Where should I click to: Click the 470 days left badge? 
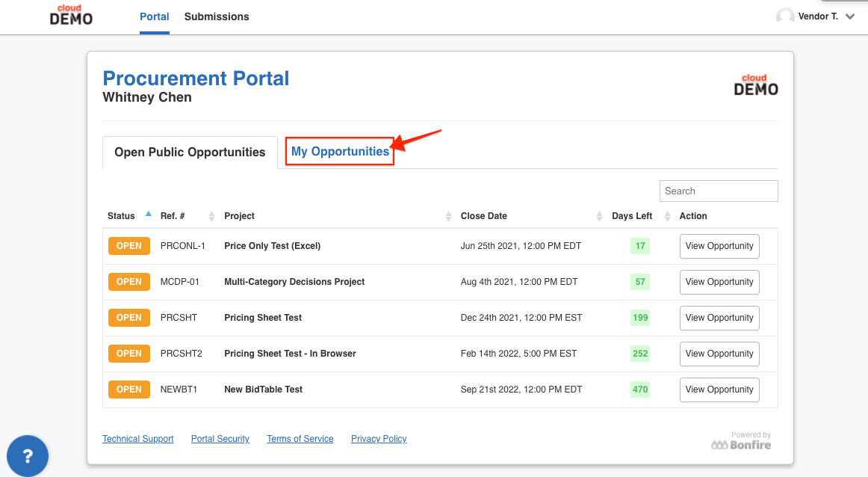[640, 390]
